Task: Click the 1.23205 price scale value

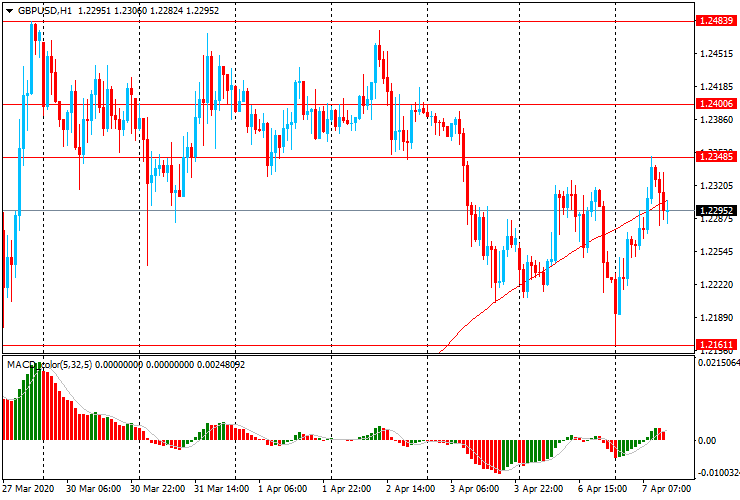Action: 717,186
